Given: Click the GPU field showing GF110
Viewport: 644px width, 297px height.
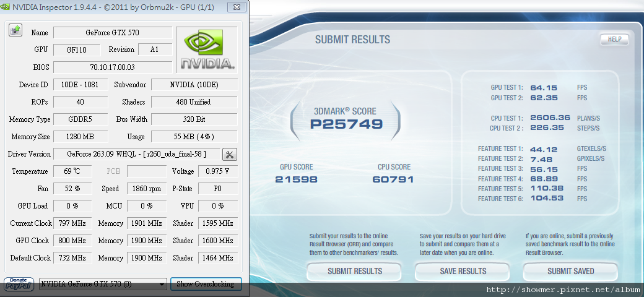Looking at the screenshot, I should pyautogui.click(x=77, y=50).
